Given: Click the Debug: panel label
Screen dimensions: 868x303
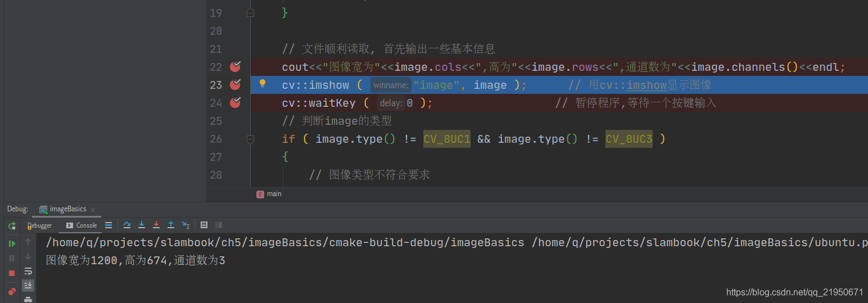Looking at the screenshot, I should (17, 209).
